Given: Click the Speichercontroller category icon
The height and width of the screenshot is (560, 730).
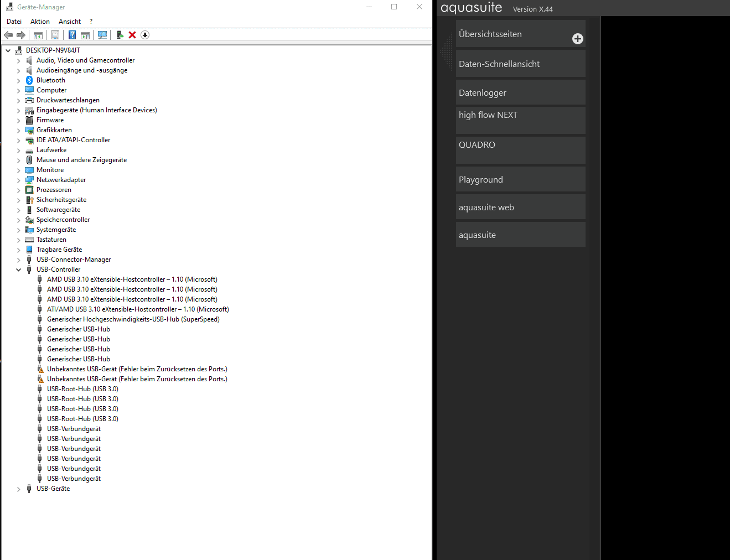Looking at the screenshot, I should pos(29,220).
